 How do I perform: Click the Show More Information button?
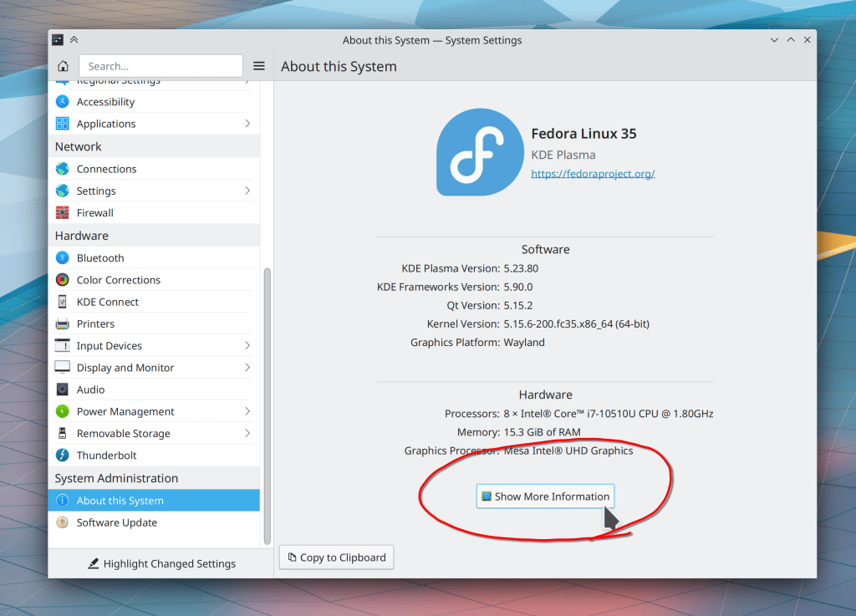tap(545, 496)
